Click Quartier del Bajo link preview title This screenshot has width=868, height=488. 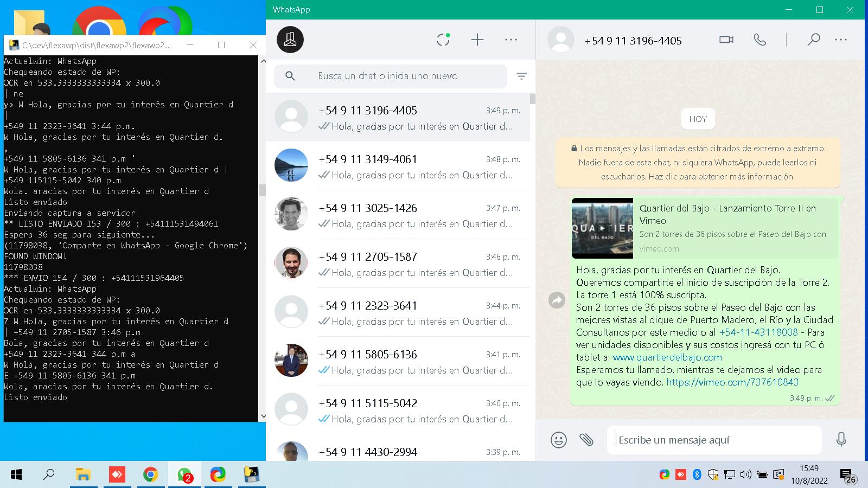click(727, 214)
